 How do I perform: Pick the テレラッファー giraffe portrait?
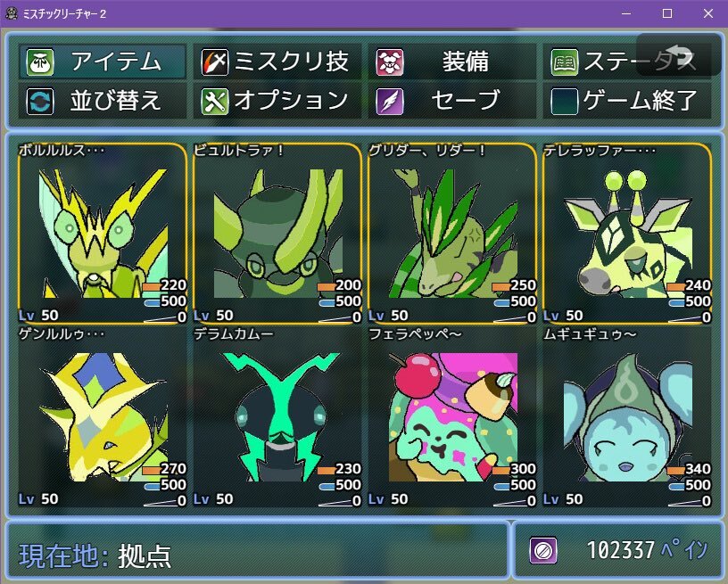pyautogui.click(x=627, y=234)
